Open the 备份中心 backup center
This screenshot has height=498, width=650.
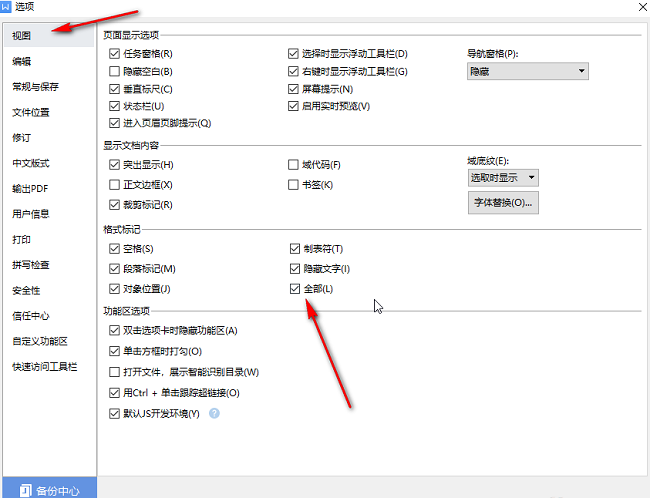tap(48, 490)
